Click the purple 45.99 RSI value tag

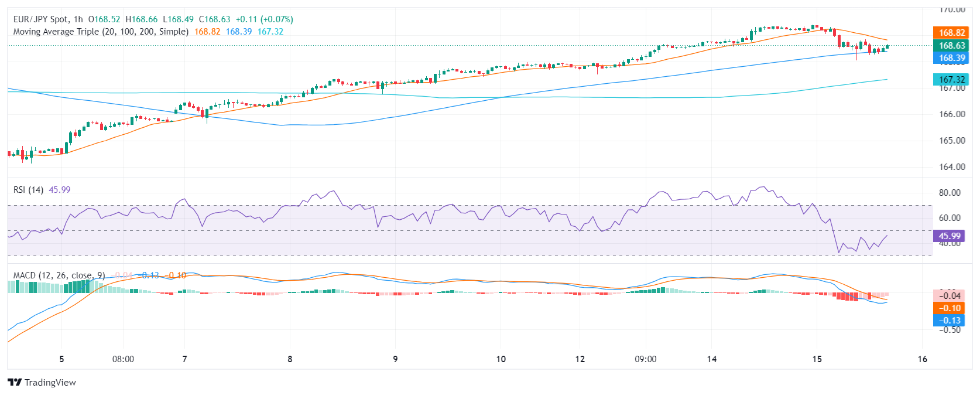coord(950,236)
